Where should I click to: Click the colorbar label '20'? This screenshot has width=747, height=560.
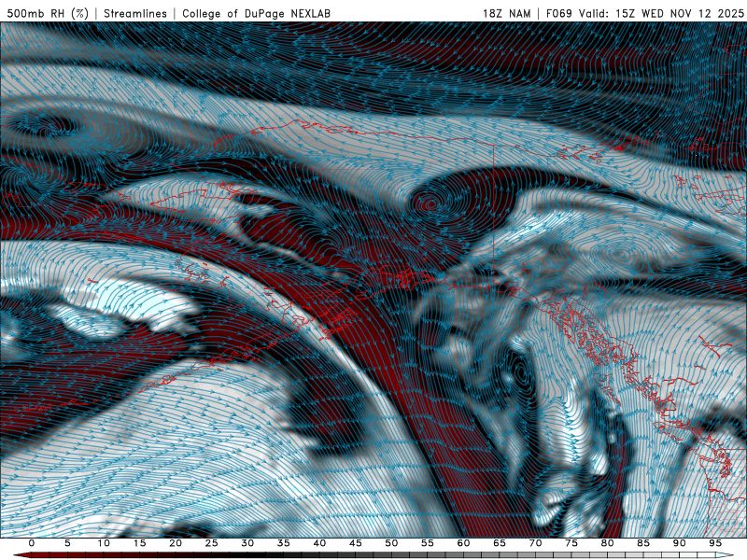[x=176, y=543]
